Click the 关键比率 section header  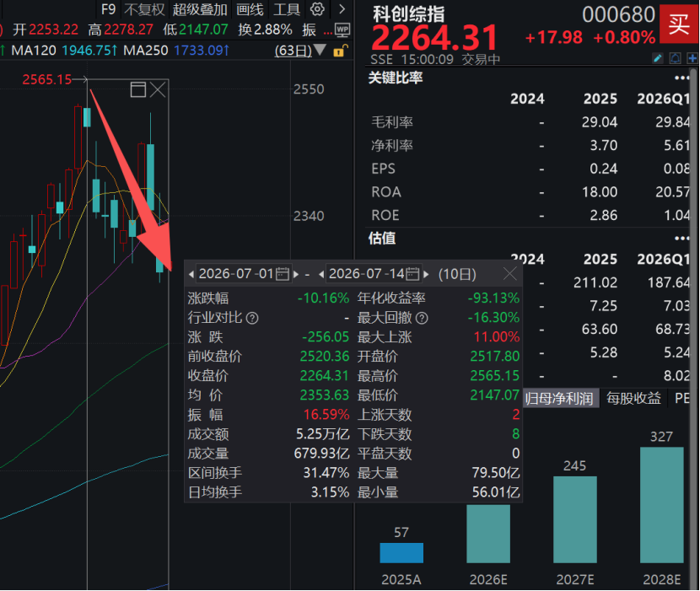(396, 78)
